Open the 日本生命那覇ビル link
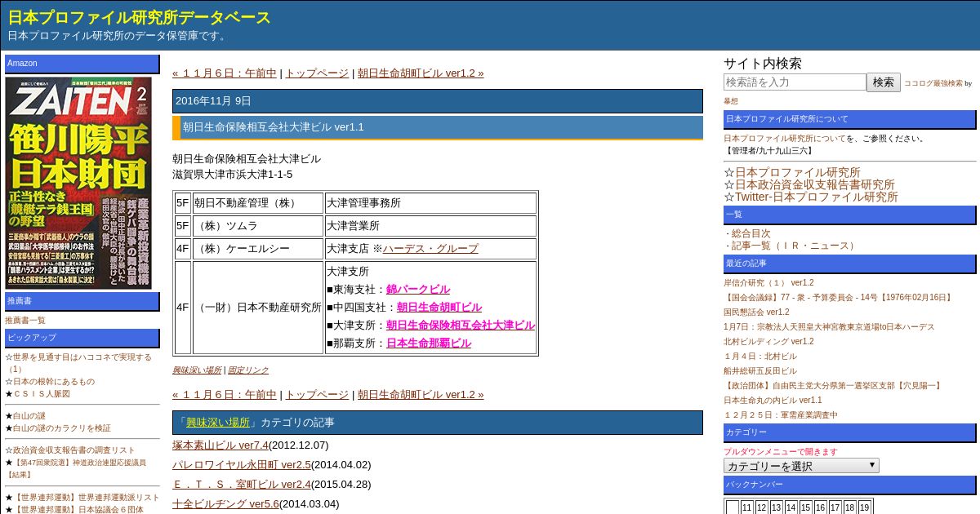This screenshot has width=980, height=514. (x=429, y=343)
